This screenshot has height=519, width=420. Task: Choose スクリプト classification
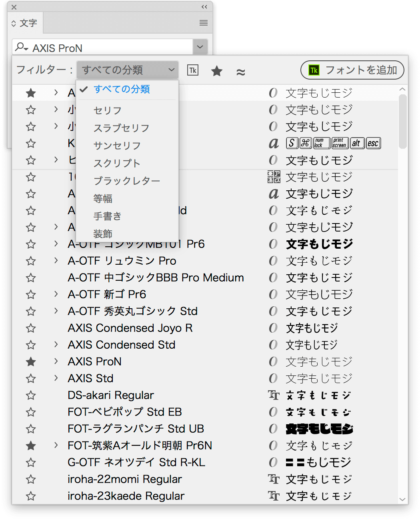coord(127,163)
